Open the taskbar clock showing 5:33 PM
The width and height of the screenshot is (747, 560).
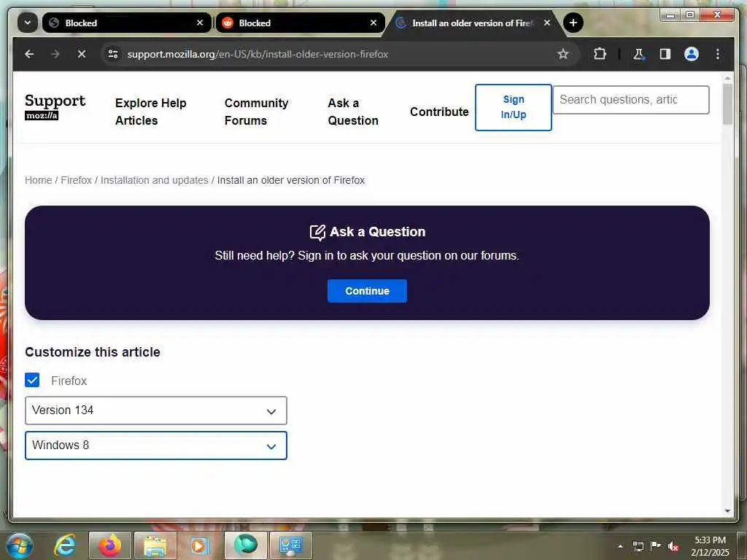point(710,546)
